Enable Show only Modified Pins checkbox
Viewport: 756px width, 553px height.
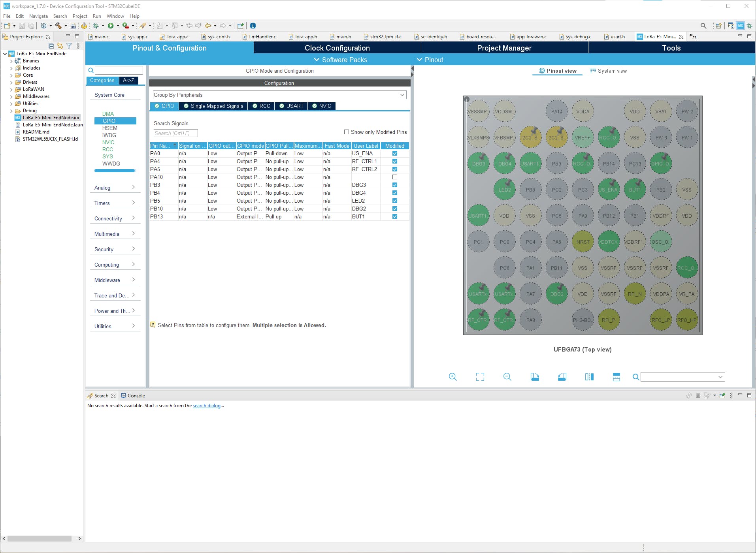(x=347, y=132)
